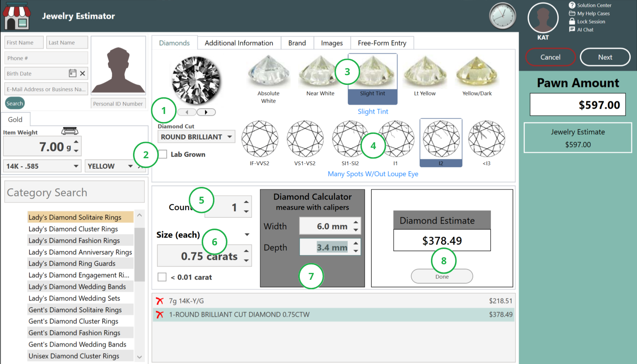Show previous diamond cut image
This screenshot has height=364, width=637.
click(187, 112)
